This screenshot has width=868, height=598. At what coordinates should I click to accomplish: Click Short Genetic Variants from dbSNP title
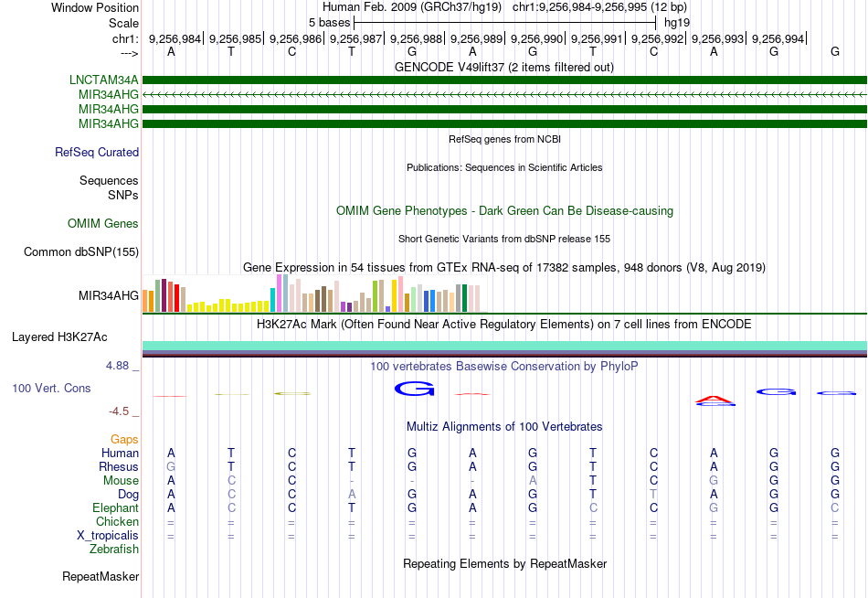point(504,239)
